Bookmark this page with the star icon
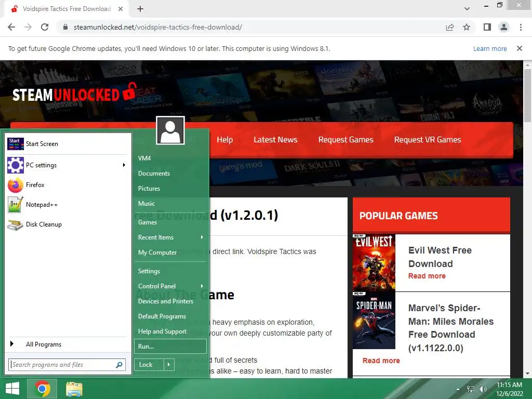The width and height of the screenshot is (532, 399). [467, 27]
